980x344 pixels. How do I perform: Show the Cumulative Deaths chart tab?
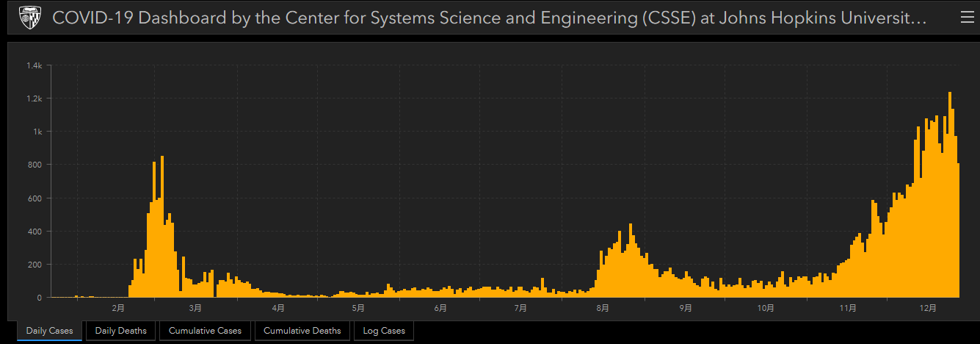(x=302, y=331)
